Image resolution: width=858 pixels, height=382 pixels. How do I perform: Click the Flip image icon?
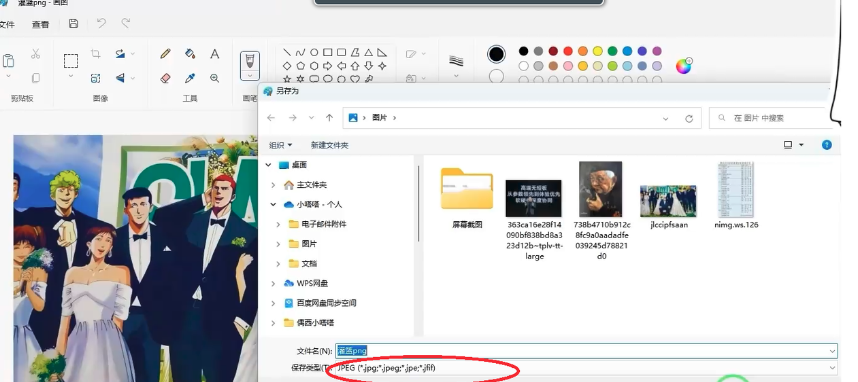point(120,78)
